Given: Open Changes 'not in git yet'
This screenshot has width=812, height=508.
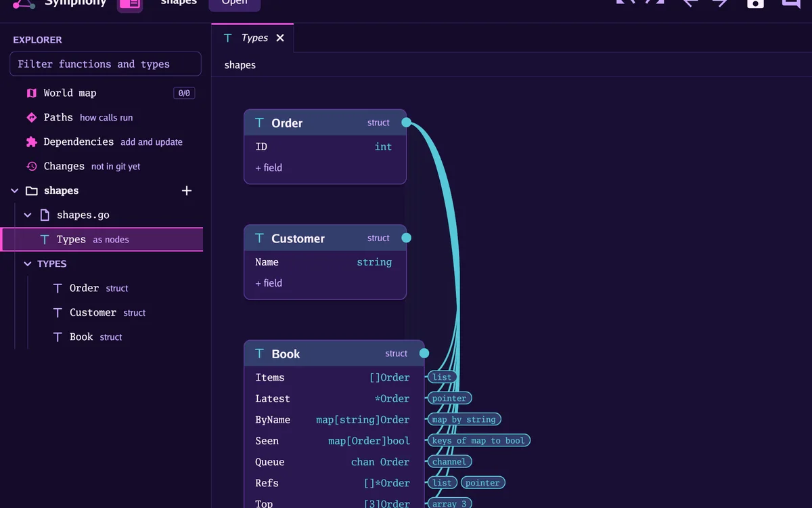Looking at the screenshot, I should click(101, 166).
